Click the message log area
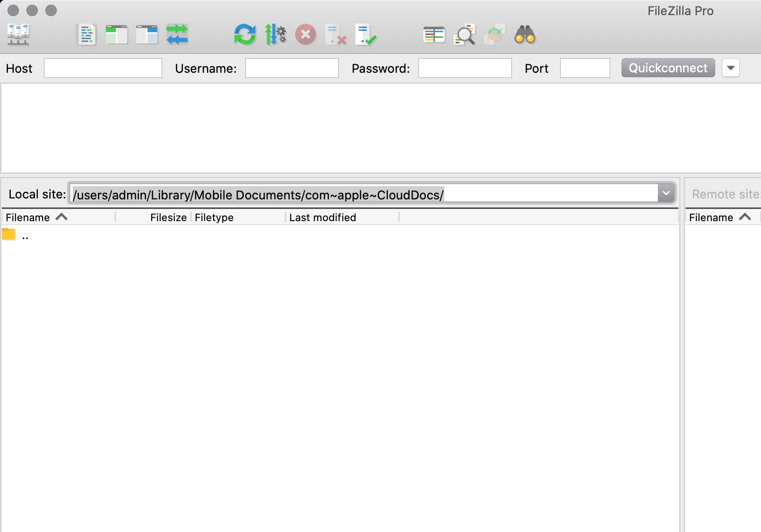Screen dimensions: 761x532 tap(381, 128)
